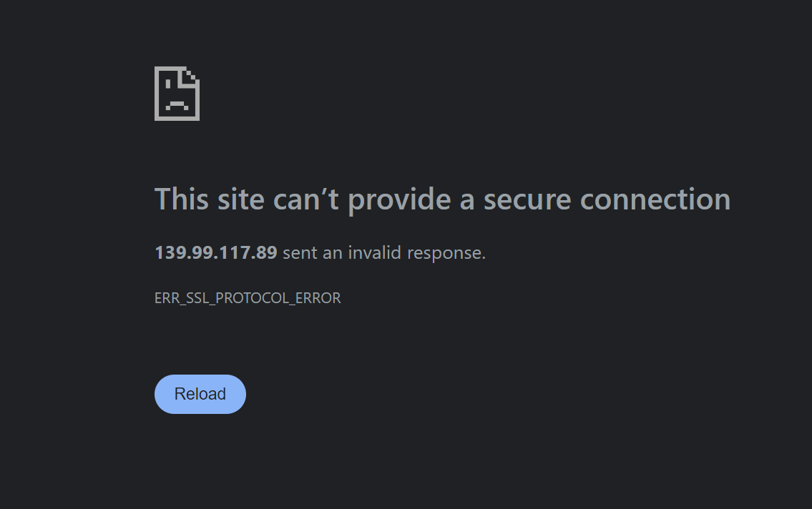Click the IP address 139.99.117.89
Screen dimensions: 812x509
215,252
